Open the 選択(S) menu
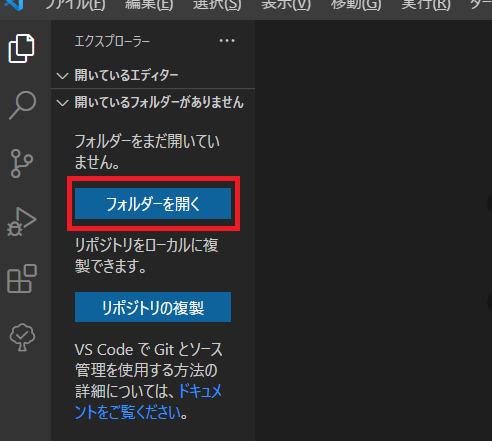Viewport: 492px width, 441px height. tap(217, 5)
